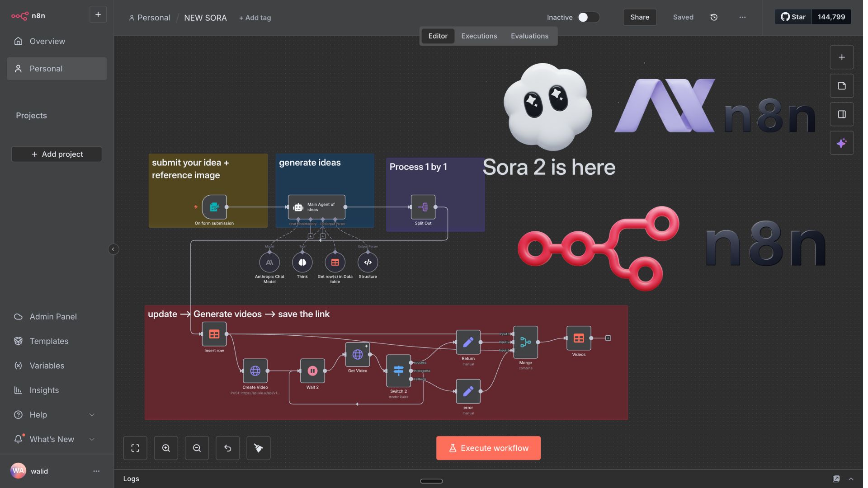This screenshot has height=488, width=868.
Task: Click the zoom in magnifier button
Action: [166, 448]
